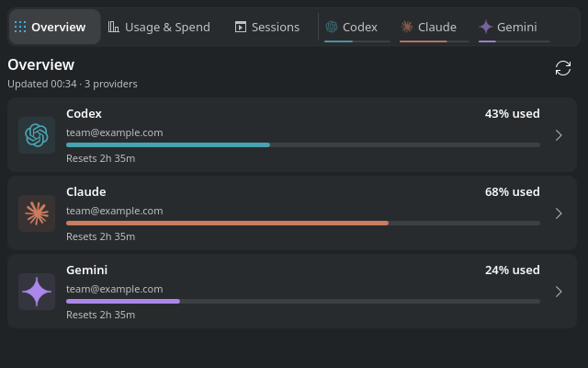Screen dimensions: 588x368
Task: Click the Codex card title
Action: click(84, 114)
